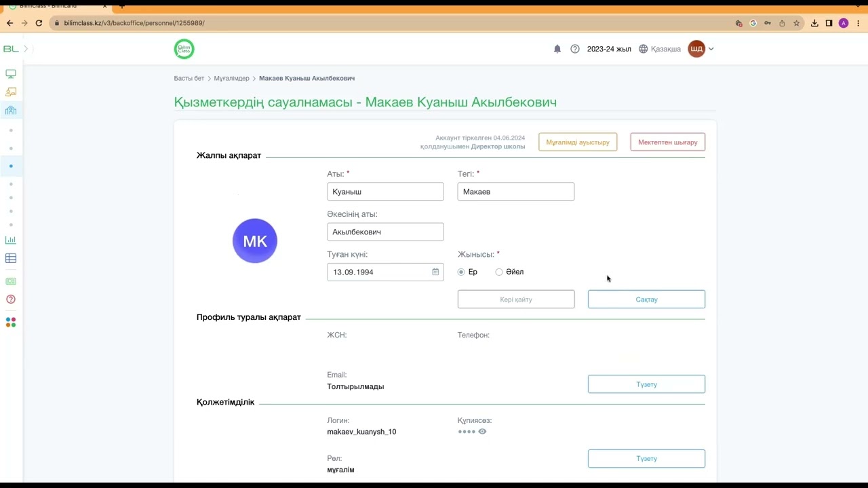Show password with the eye icon
Image resolution: width=868 pixels, height=488 pixels.
[482, 431]
